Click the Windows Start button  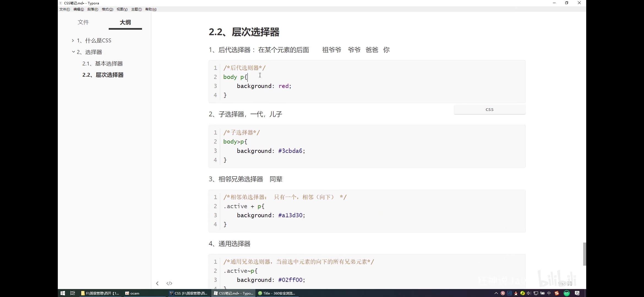pos(62,293)
